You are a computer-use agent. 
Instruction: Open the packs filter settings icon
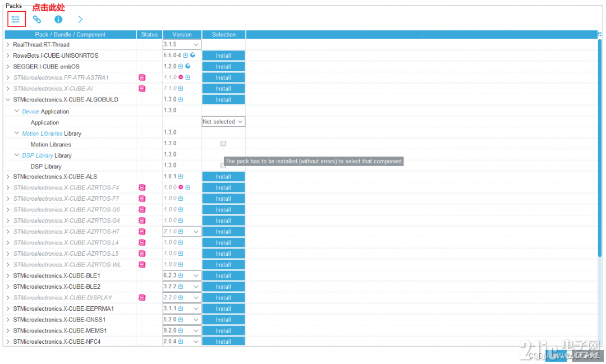pos(16,19)
